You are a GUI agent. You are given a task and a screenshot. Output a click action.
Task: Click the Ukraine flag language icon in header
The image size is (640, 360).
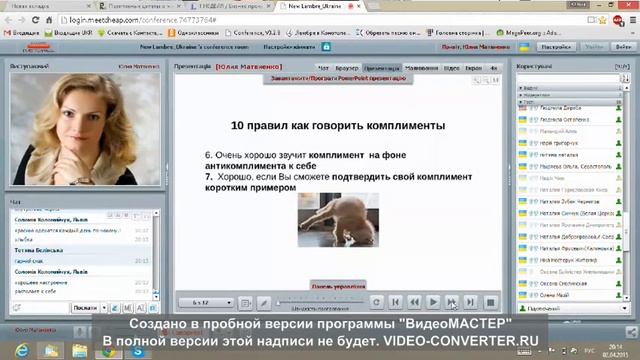(524, 47)
